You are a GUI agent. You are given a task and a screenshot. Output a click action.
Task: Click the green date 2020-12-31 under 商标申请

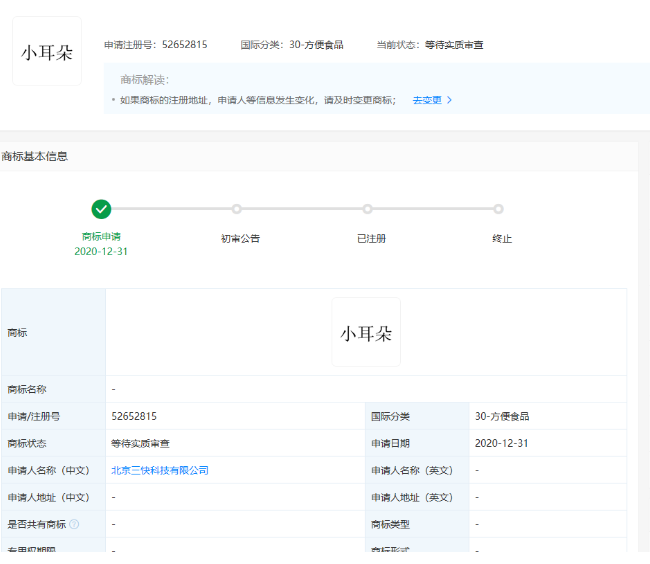(x=101, y=252)
